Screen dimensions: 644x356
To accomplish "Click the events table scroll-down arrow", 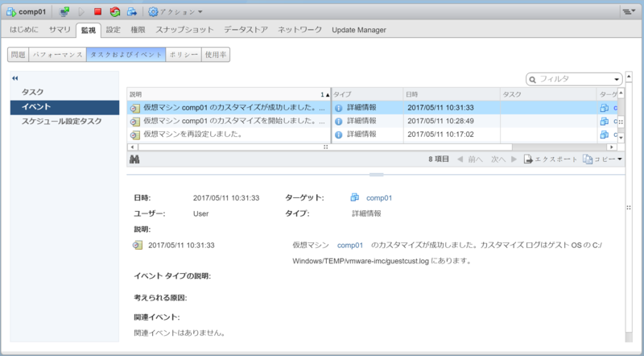I will [x=621, y=138].
